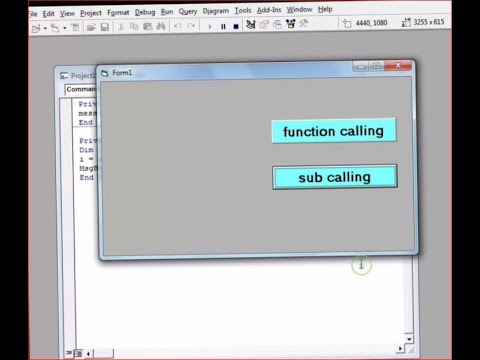Open the Edit menu
The height and width of the screenshot is (360, 480).
click(x=48, y=14)
